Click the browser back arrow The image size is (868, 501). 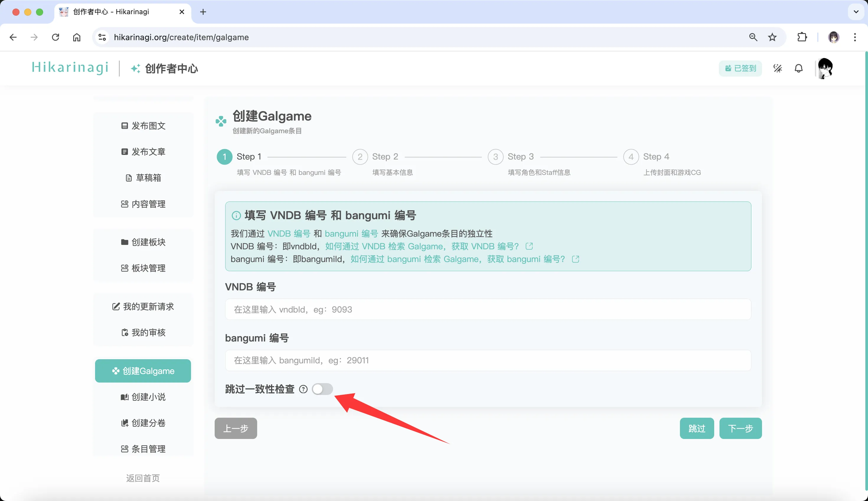tap(13, 37)
